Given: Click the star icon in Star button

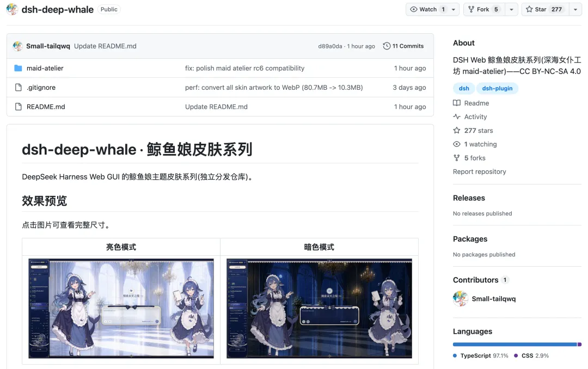Looking at the screenshot, I should point(529,9).
